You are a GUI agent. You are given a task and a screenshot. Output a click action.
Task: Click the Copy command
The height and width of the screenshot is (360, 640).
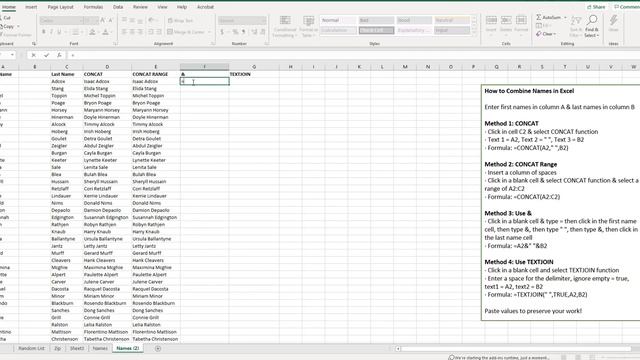(x=7, y=27)
